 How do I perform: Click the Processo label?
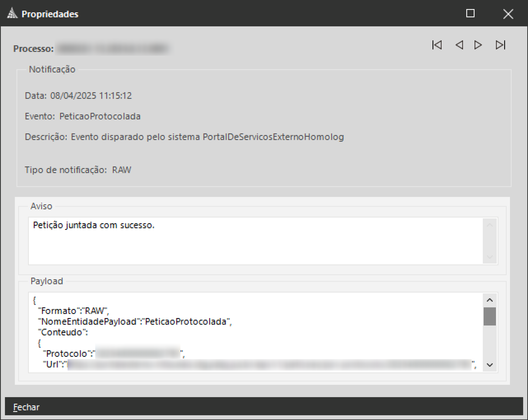click(x=33, y=49)
